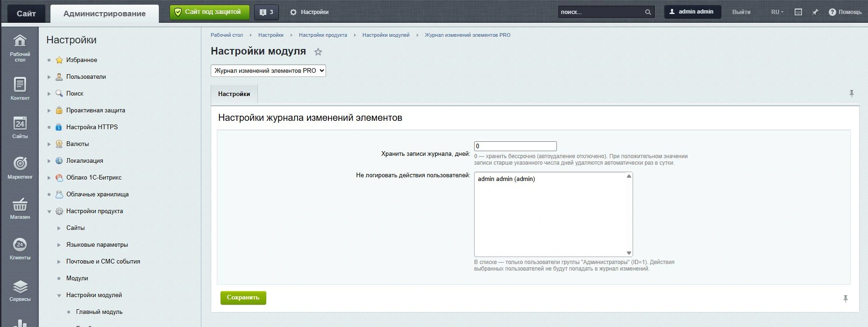The height and width of the screenshot is (327, 868).
Task: Click the pin icon in top toolbar
Action: click(x=815, y=12)
